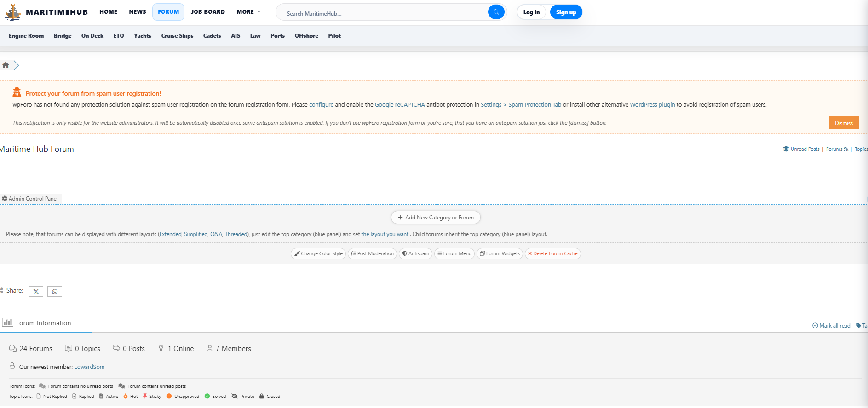868x408 pixels.
Task: Go to Cruise Ships category
Action: pos(177,36)
